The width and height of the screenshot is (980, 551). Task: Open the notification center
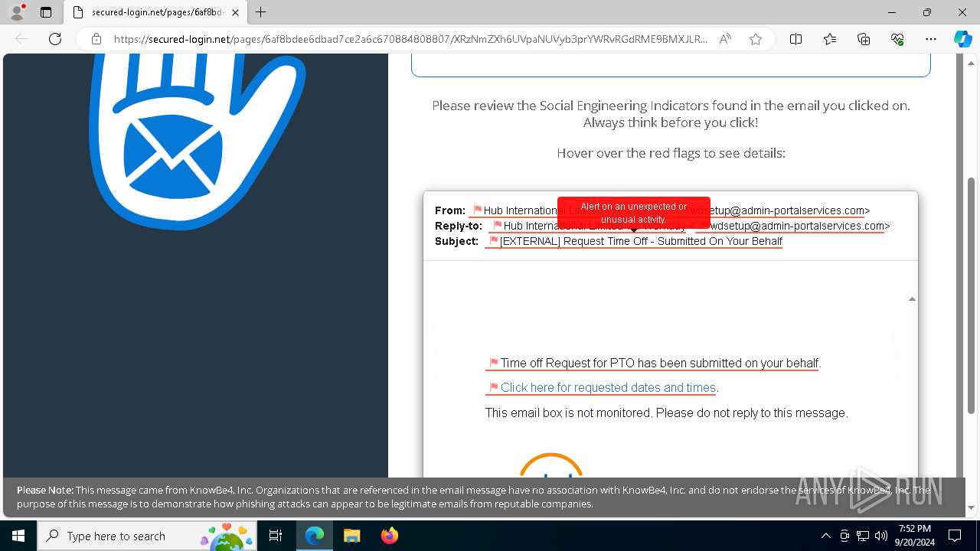[955, 536]
